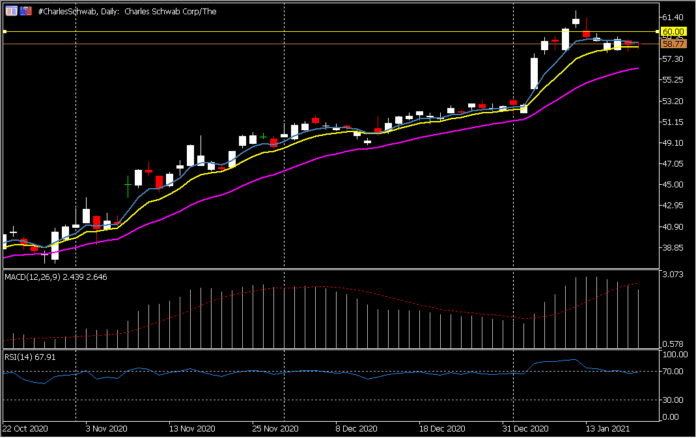Click the 51.15 price scale value
The height and width of the screenshot is (438, 696).
[672, 122]
